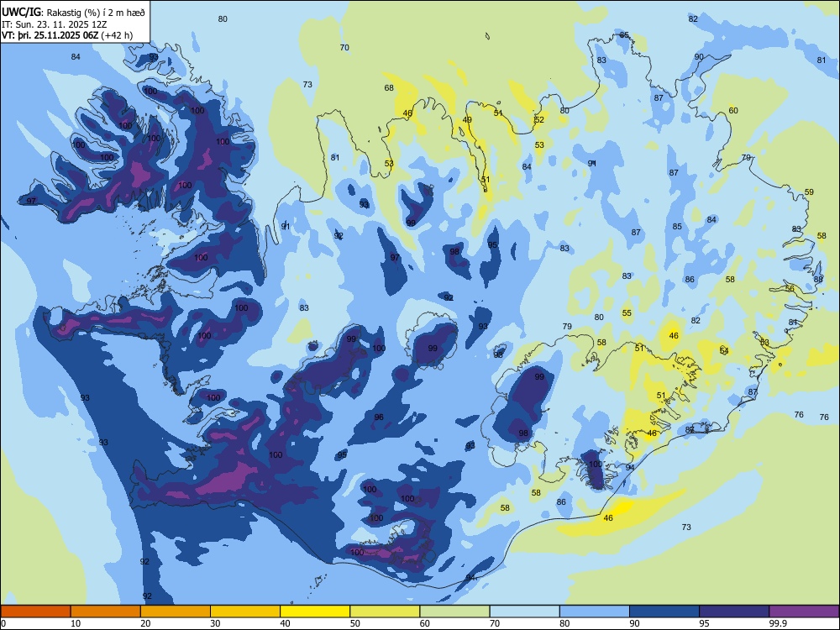Select the bright yellow 40–50 legend swatch

(x=315, y=612)
